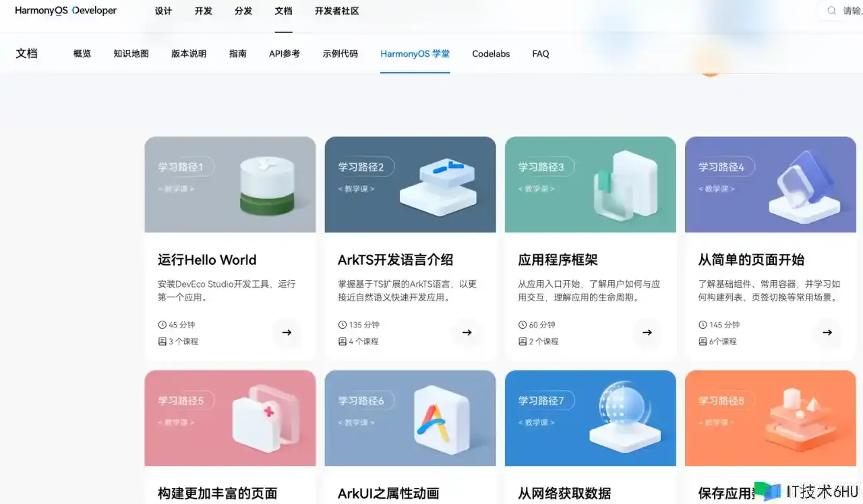Select the HarmonyOS 学堂 tab

(x=415, y=54)
